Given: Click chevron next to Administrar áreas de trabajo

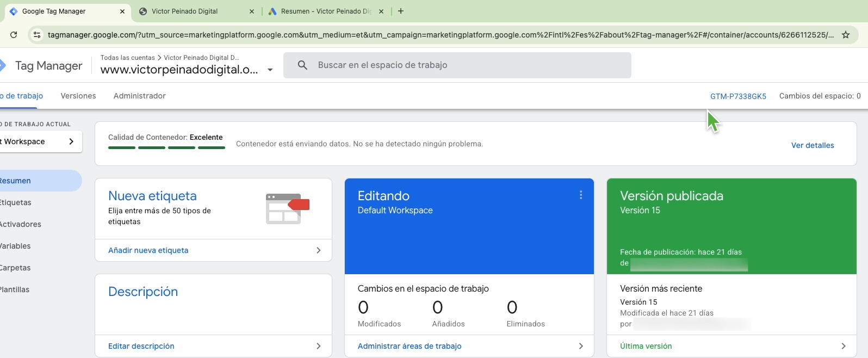Looking at the screenshot, I should coord(581,346).
